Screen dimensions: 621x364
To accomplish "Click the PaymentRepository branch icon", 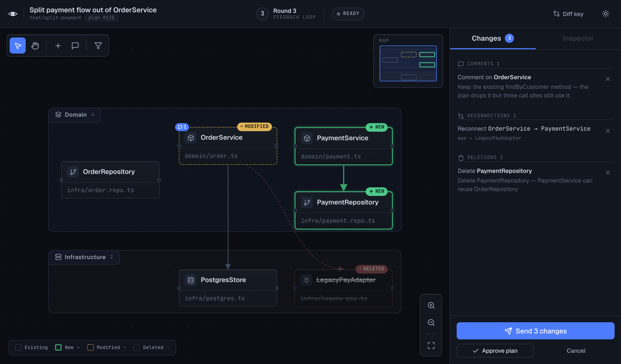I will pos(307,202).
